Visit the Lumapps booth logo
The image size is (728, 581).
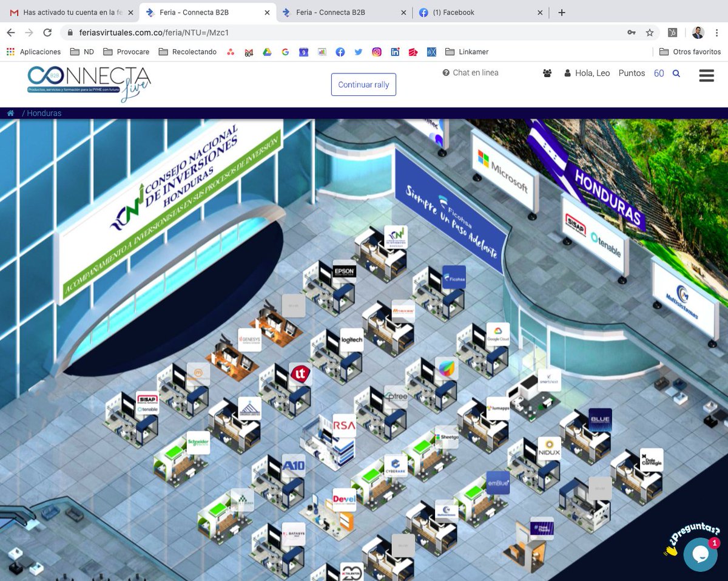(x=498, y=409)
